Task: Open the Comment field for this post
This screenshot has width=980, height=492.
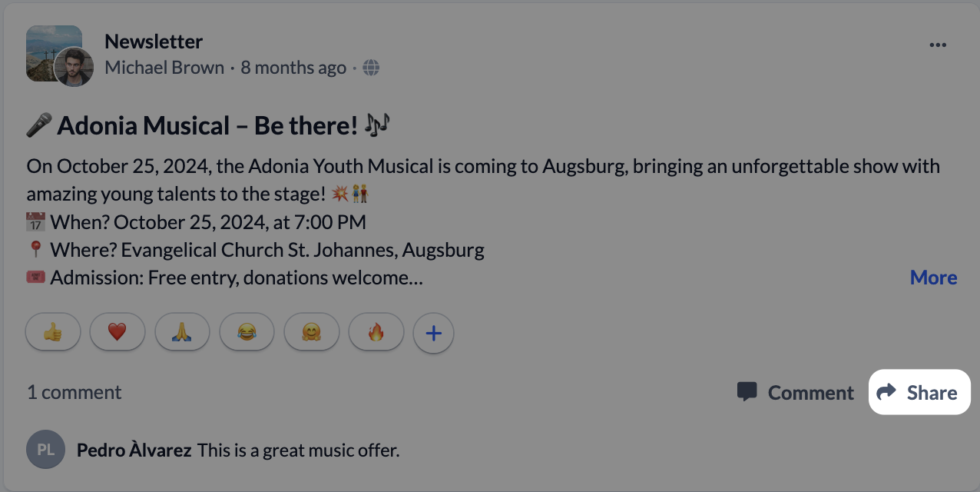Action: coord(796,393)
